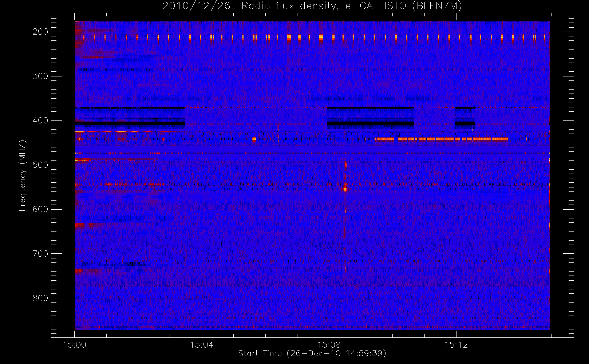
Task: Click the 200 frequency tick label
Action: click(40, 32)
